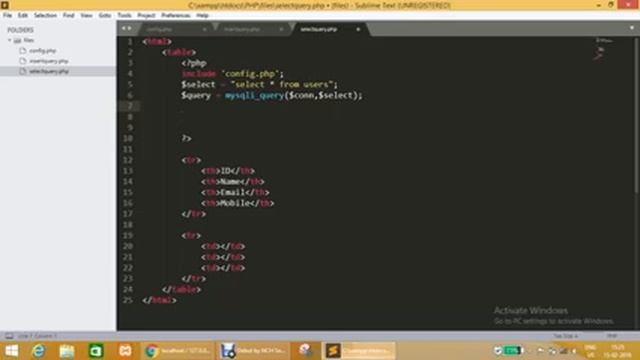Image resolution: width=640 pixels, height=360 pixels.
Task: Click the file icon beside sidebar insertquery.php
Action: (23, 61)
